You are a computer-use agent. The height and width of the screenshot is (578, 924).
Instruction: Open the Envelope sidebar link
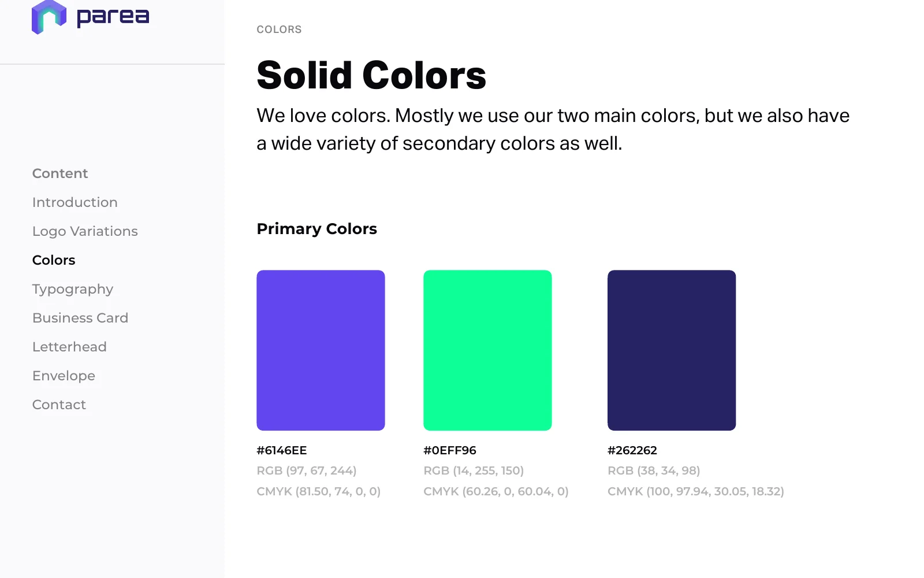pyautogui.click(x=64, y=376)
